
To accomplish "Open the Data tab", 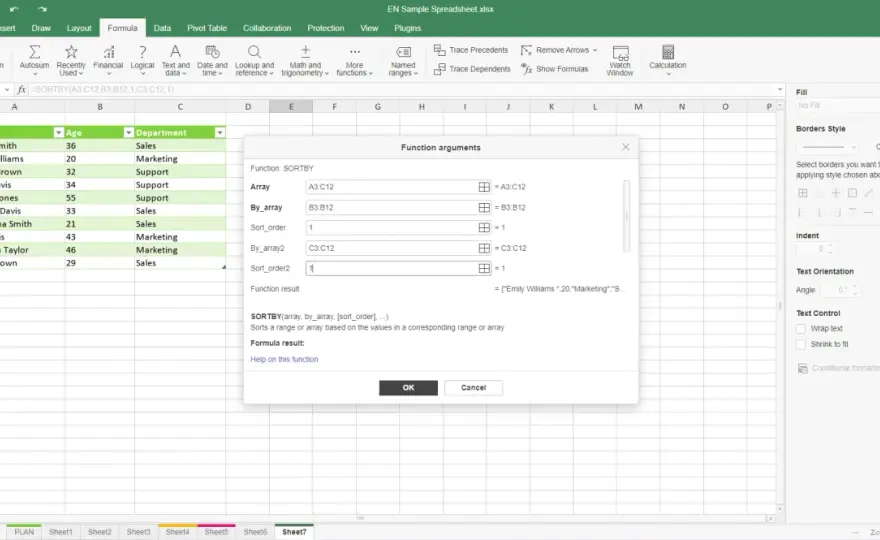I will [x=162, y=28].
